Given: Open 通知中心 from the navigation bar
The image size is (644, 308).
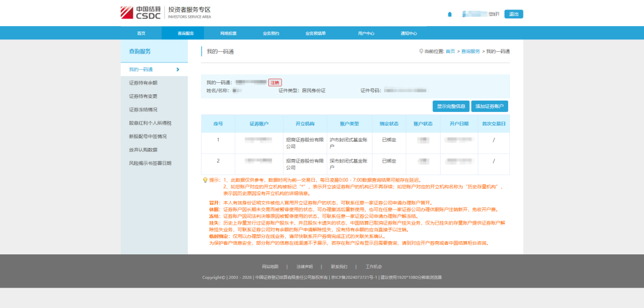Looking at the screenshot, I should click(x=408, y=33).
